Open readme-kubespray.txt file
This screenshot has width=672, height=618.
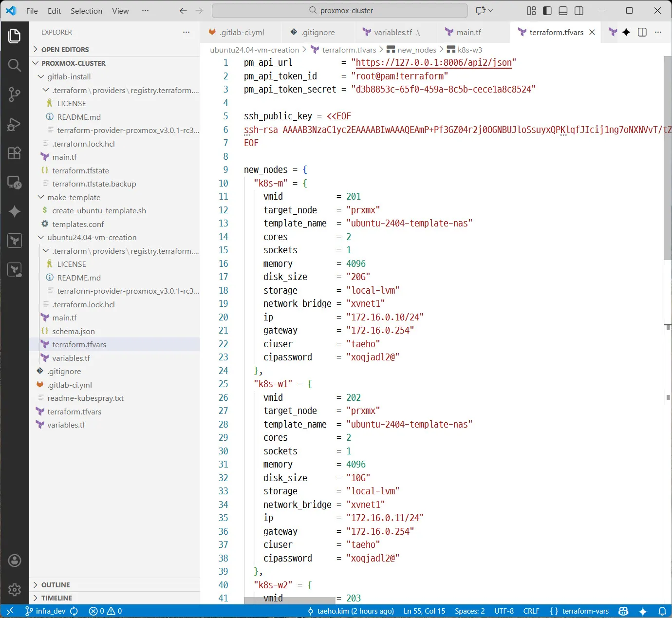(x=115, y=398)
